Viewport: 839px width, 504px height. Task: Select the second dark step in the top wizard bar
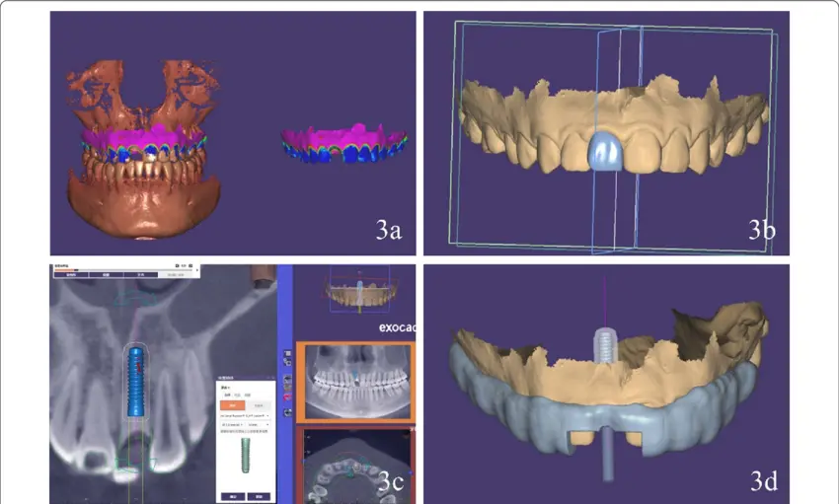point(107,275)
